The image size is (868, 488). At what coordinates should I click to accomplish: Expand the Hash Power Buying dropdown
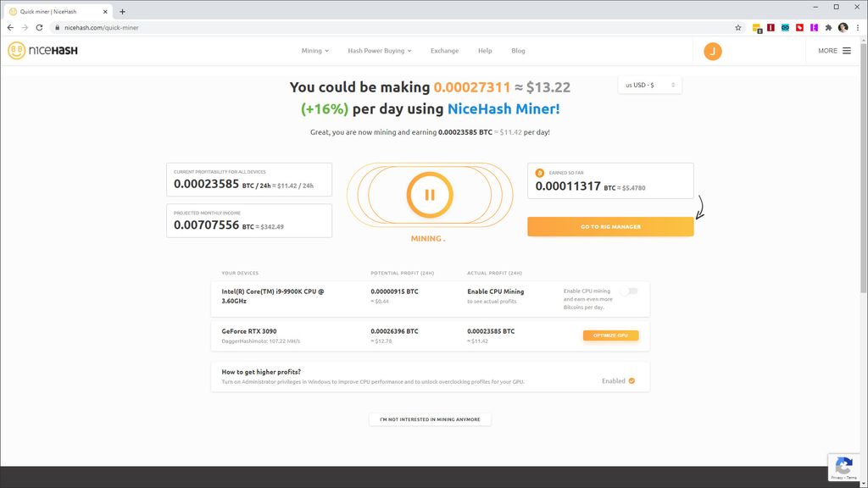378,51
